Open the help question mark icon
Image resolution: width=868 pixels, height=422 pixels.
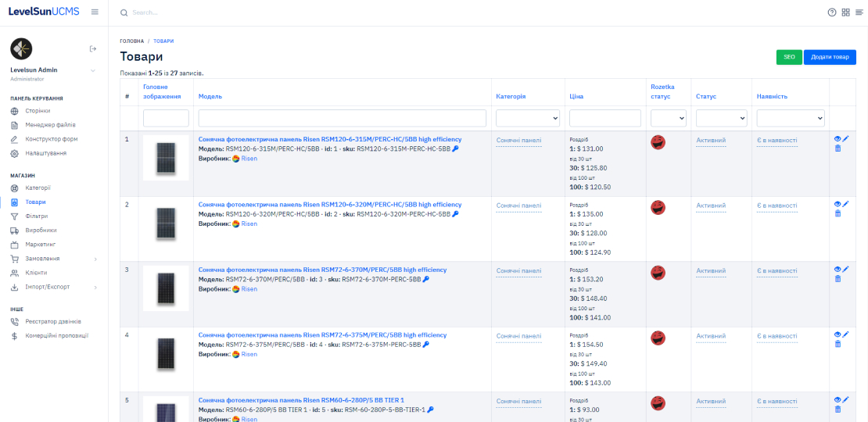pyautogui.click(x=832, y=13)
